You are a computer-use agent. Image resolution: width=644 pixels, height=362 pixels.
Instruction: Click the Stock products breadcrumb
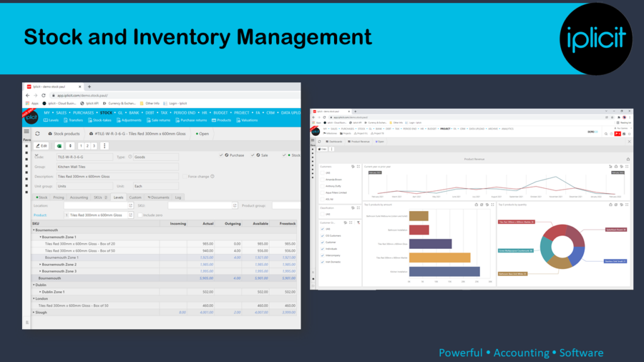pos(64,134)
